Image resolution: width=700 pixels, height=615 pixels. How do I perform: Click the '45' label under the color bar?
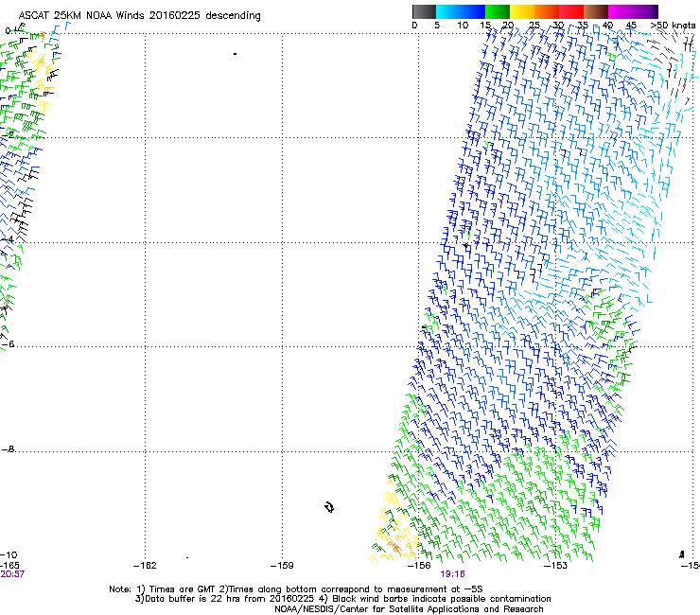[x=631, y=26]
